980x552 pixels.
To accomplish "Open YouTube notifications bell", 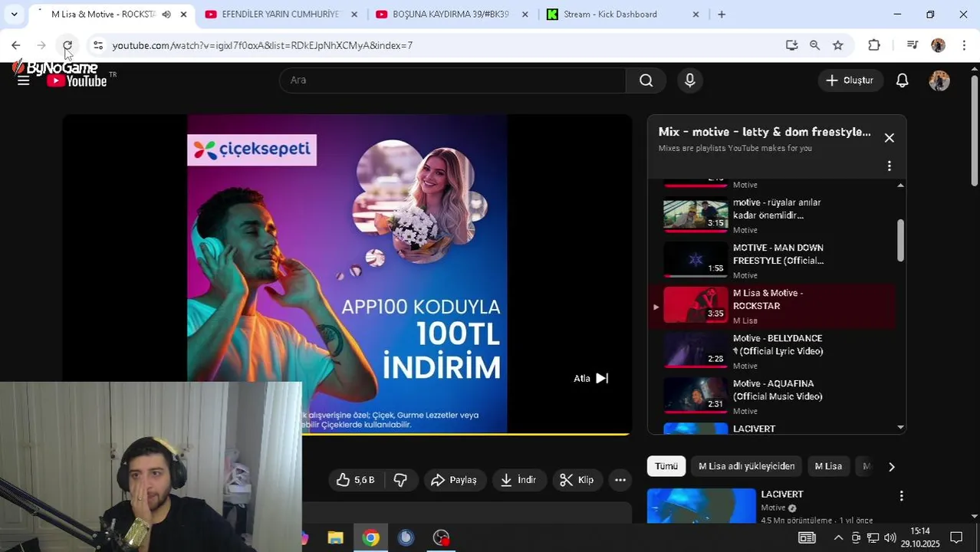I will coord(903,80).
